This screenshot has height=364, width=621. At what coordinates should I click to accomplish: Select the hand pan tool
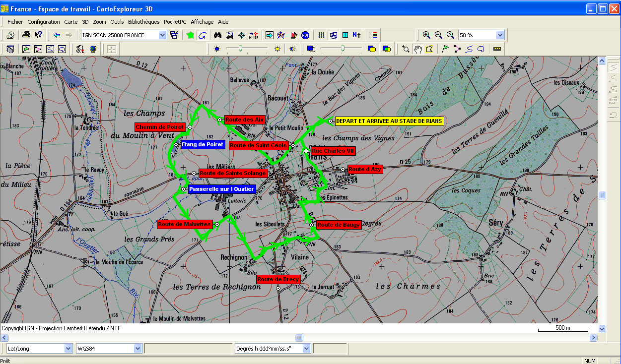click(418, 49)
